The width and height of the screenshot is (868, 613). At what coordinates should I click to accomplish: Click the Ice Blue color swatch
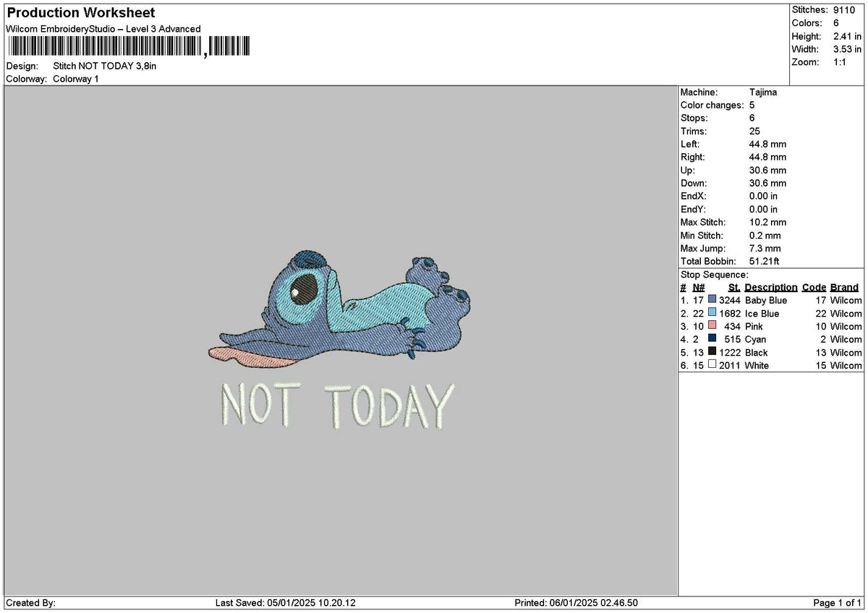[712, 313]
